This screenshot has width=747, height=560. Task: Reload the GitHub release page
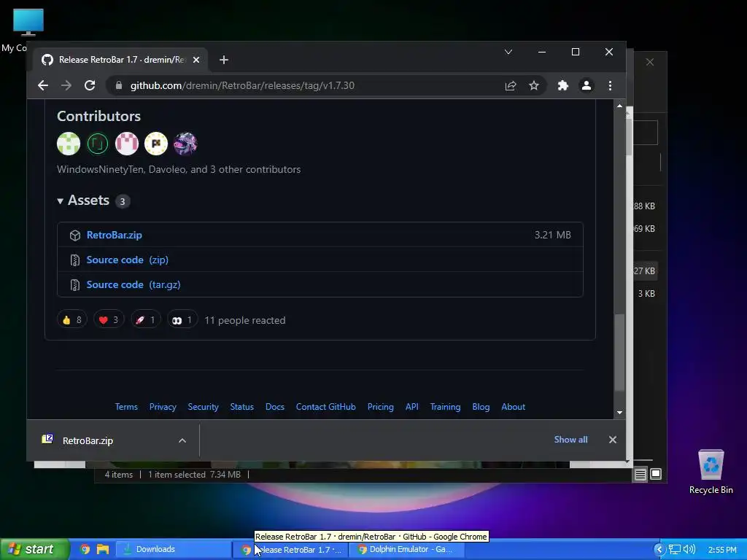coord(90,85)
